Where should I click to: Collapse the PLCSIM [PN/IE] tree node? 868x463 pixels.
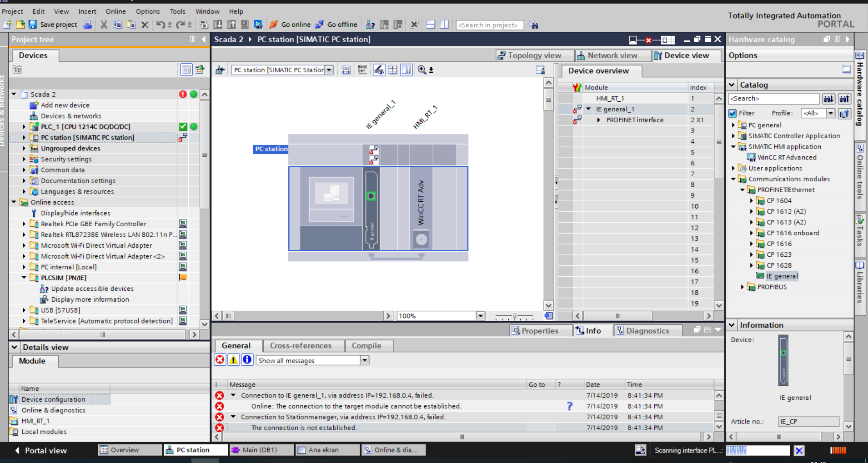click(x=24, y=278)
